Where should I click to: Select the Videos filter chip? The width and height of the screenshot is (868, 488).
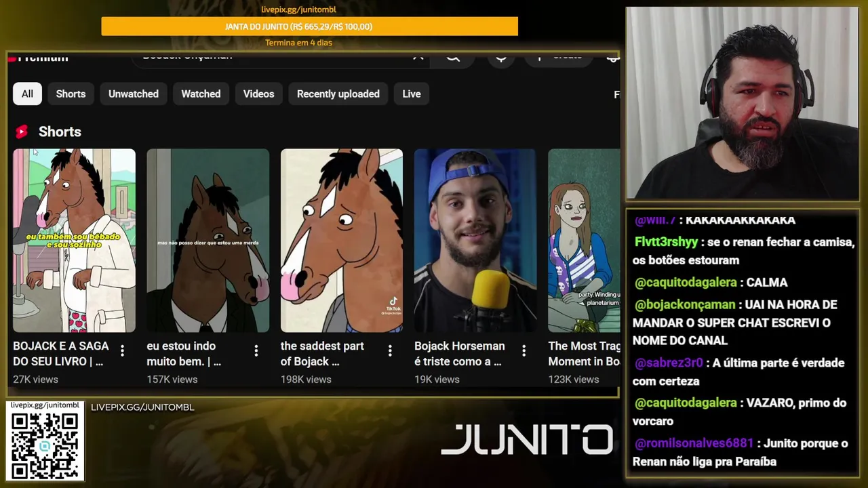pos(258,94)
